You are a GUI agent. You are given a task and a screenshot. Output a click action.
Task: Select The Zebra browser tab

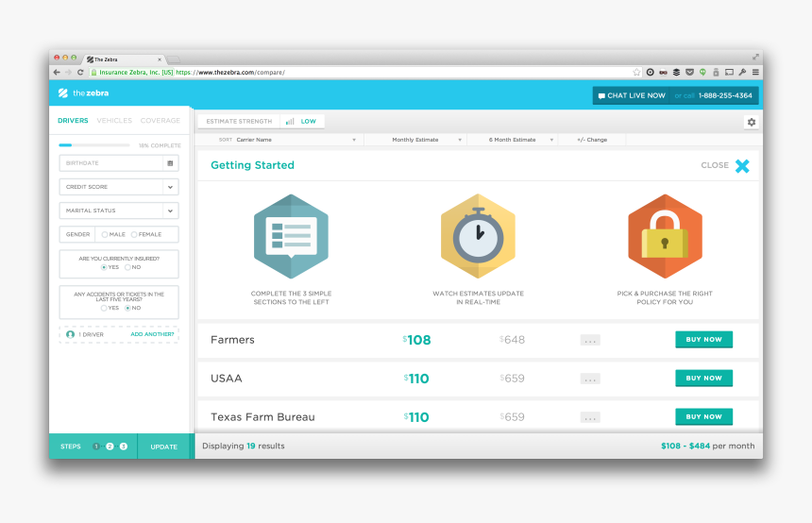[125, 59]
